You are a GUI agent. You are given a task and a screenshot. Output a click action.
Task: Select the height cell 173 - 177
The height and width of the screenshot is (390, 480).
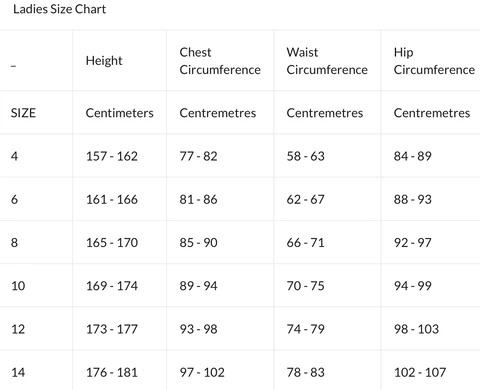(112, 329)
